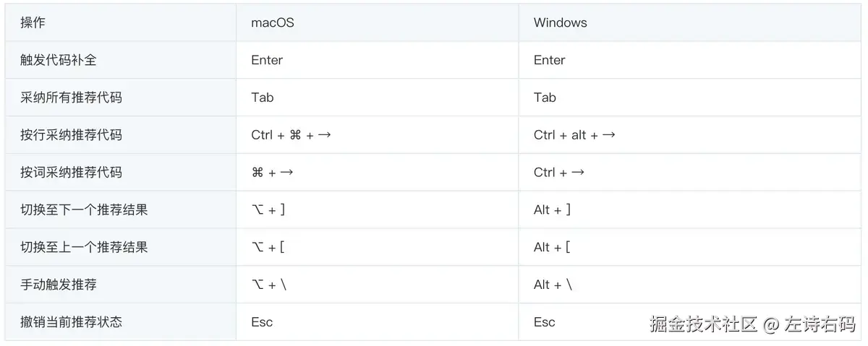This screenshot has height=346, width=868.
Task: Click the macOS column header
Action: 272,22
